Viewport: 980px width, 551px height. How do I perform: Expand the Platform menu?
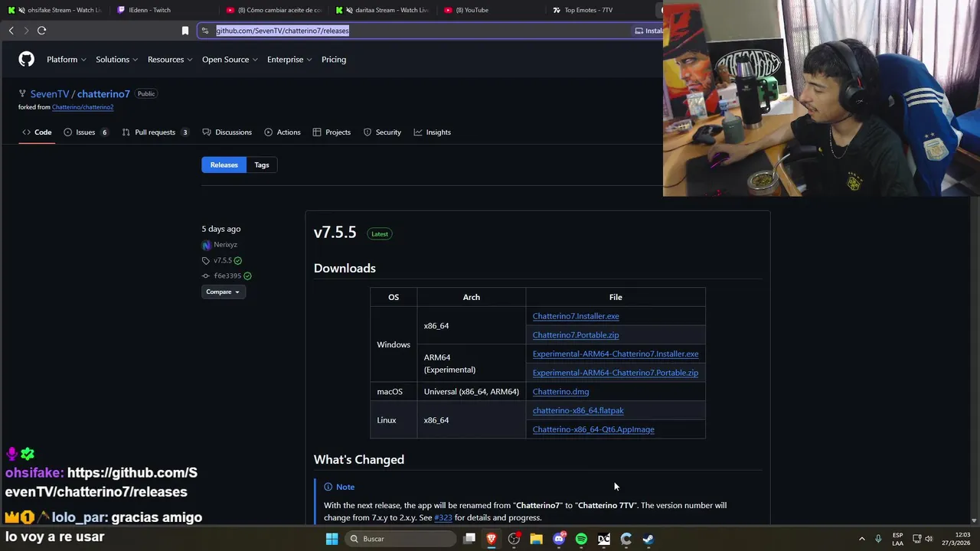[x=66, y=60]
